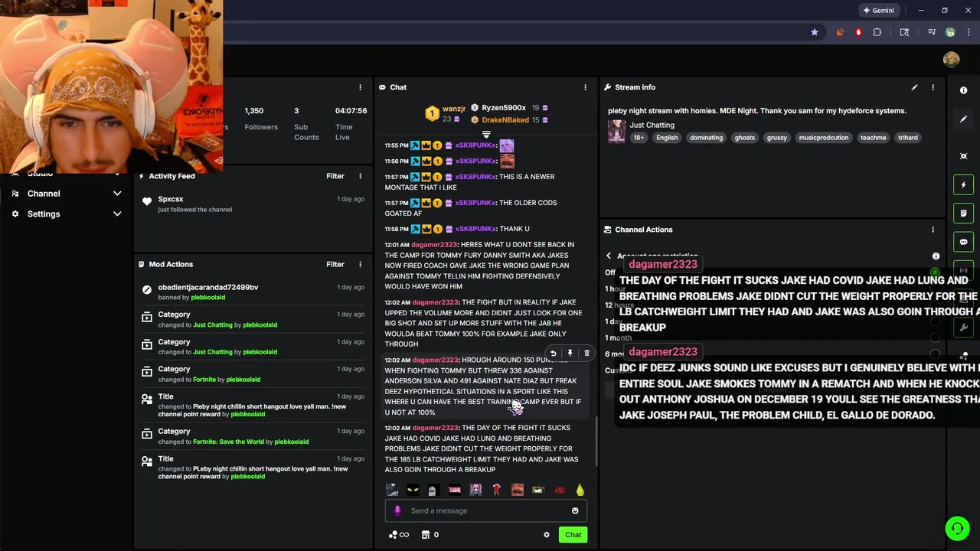Click xSK8PUNKx username on THANK U message

pyautogui.click(x=475, y=229)
